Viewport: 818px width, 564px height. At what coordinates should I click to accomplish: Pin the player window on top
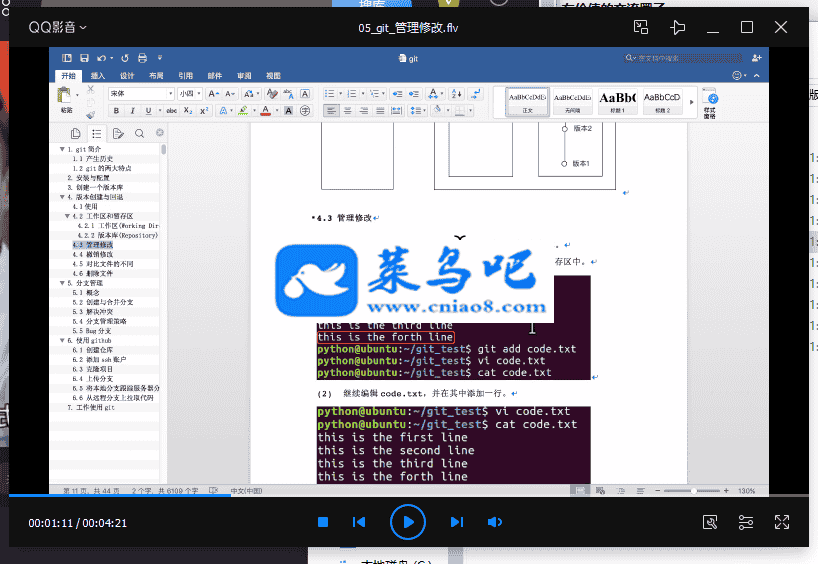678,27
